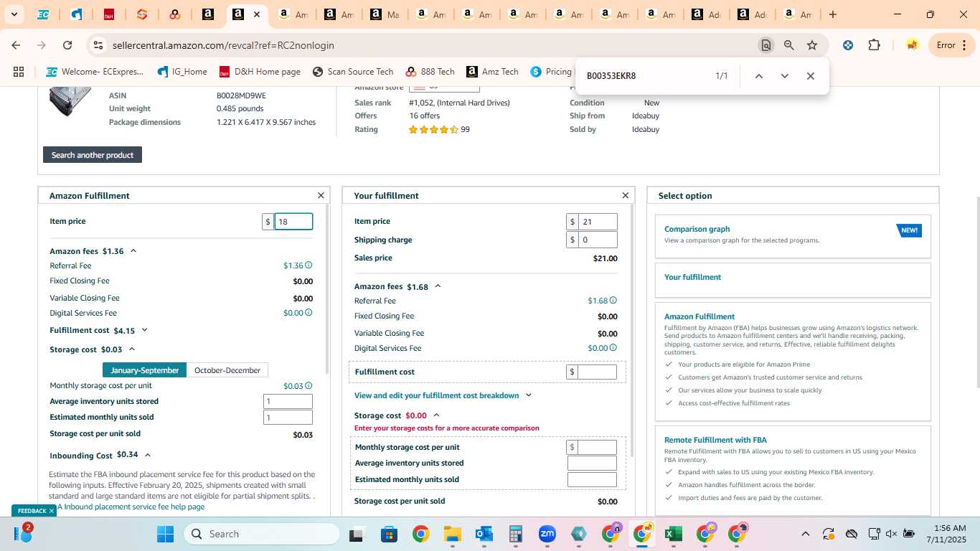Expand the Fulfillment cost $4.15 section
Viewport: 980px width, 551px height.
144,330
